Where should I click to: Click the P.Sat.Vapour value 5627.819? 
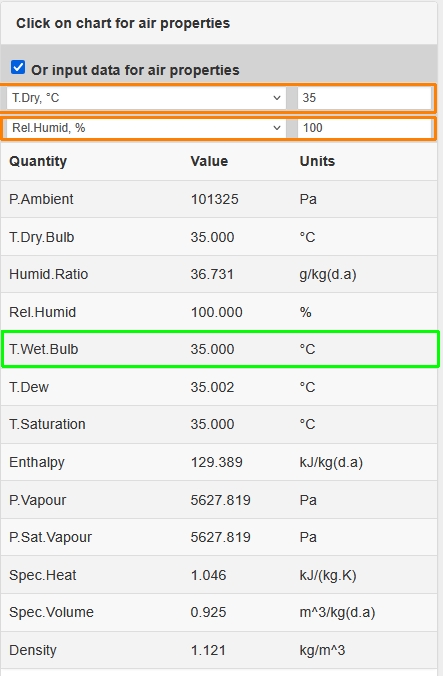coord(221,537)
